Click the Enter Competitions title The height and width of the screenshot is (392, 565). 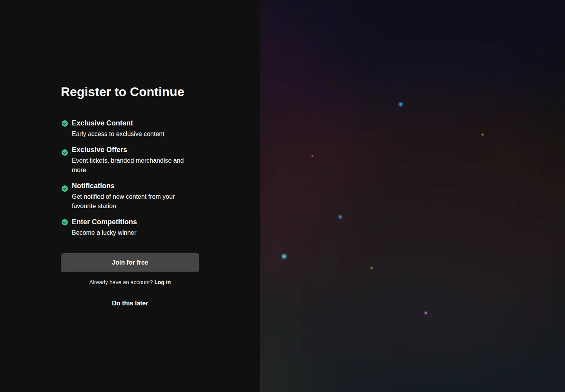click(x=104, y=222)
